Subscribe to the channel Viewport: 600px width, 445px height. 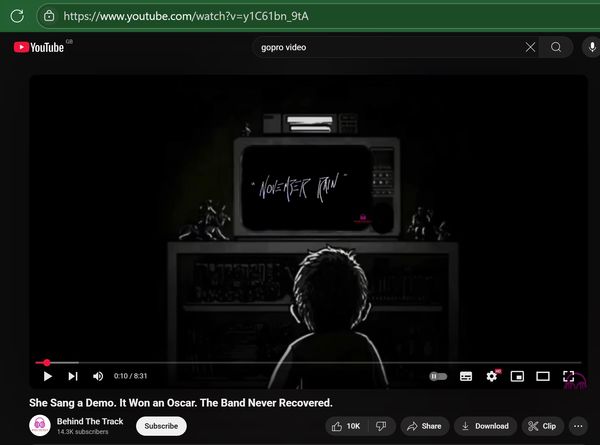tap(161, 426)
